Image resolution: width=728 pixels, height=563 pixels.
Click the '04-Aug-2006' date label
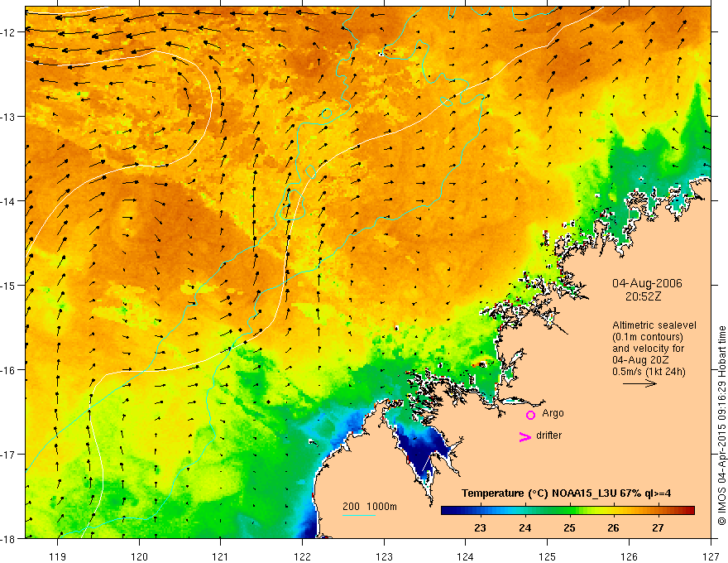(x=647, y=283)
